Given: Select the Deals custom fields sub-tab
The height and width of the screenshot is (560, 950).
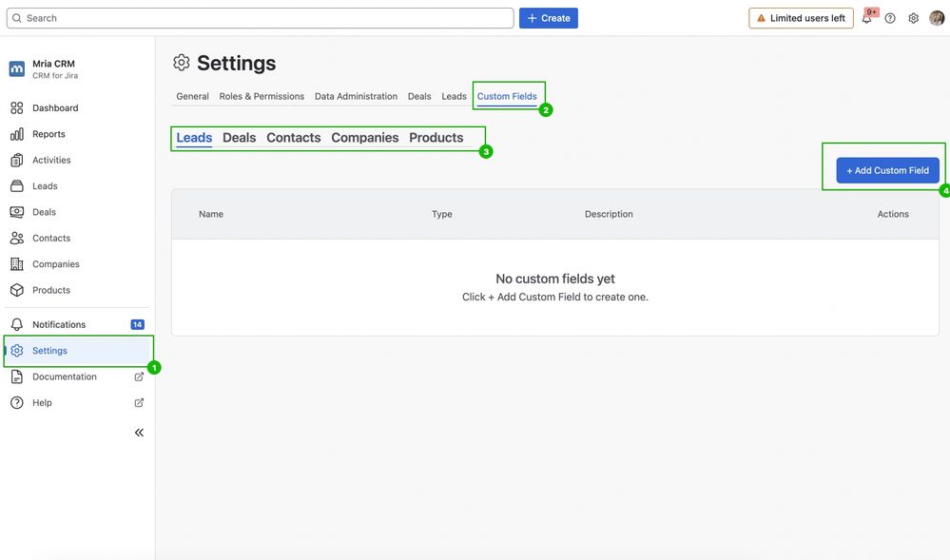Looking at the screenshot, I should [240, 138].
